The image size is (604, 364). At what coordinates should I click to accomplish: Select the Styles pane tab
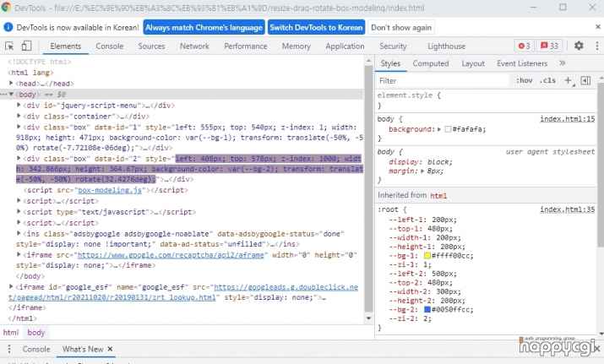point(390,63)
